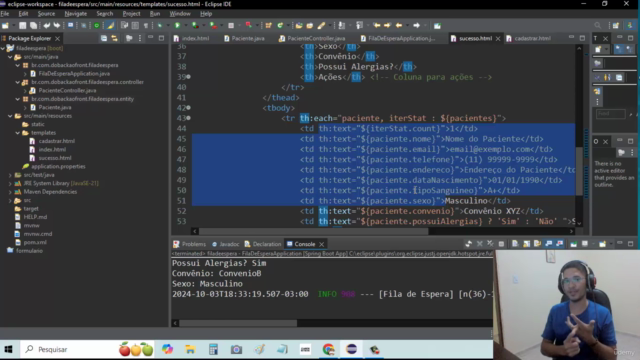This screenshot has width=640, height=360.
Task: Click the Display Selected Console icon
Action: [585, 244]
